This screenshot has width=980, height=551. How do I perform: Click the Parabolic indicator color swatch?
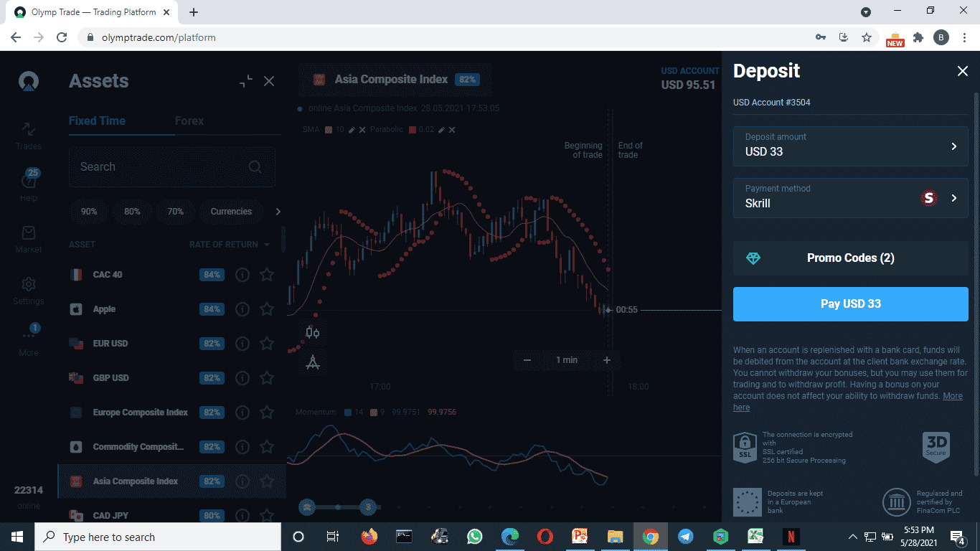click(x=411, y=130)
